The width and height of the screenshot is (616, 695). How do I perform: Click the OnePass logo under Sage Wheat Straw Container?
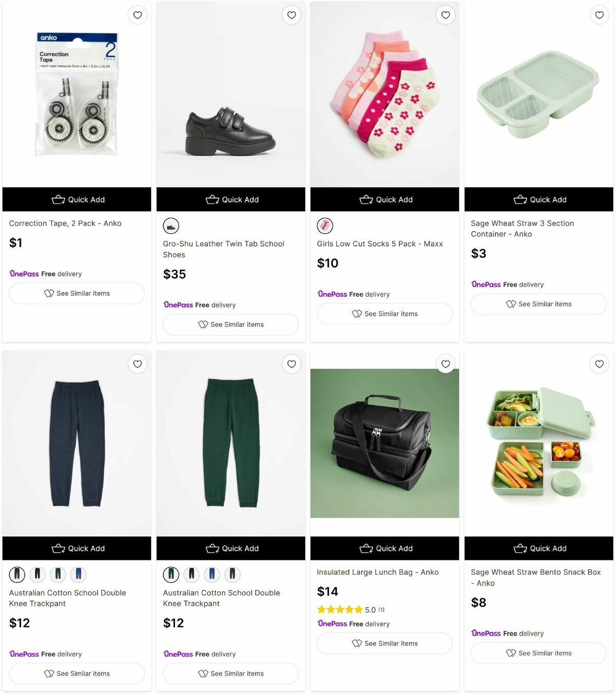pyautogui.click(x=486, y=284)
